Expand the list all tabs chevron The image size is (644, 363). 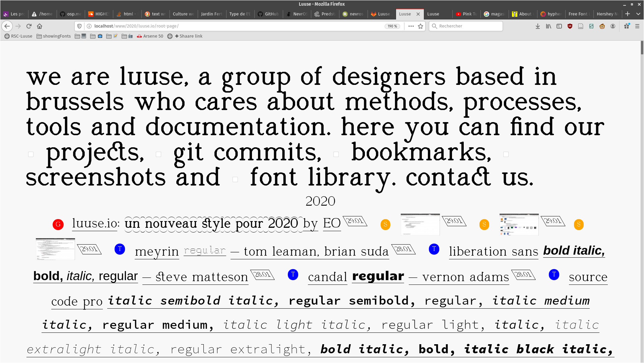(638, 14)
